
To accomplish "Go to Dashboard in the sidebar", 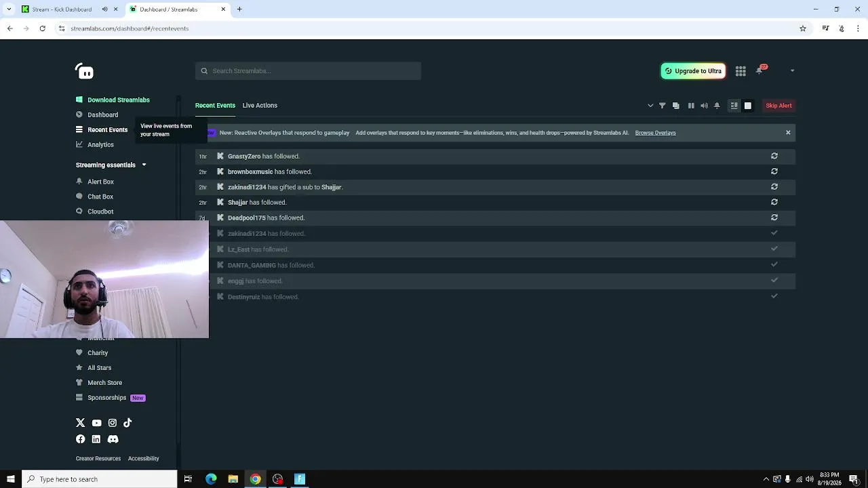I will [97, 115].
